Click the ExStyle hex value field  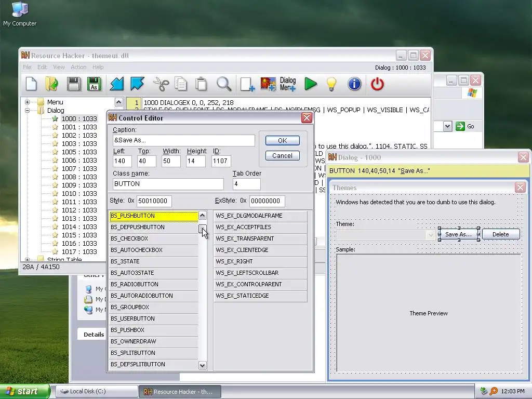tap(267, 201)
